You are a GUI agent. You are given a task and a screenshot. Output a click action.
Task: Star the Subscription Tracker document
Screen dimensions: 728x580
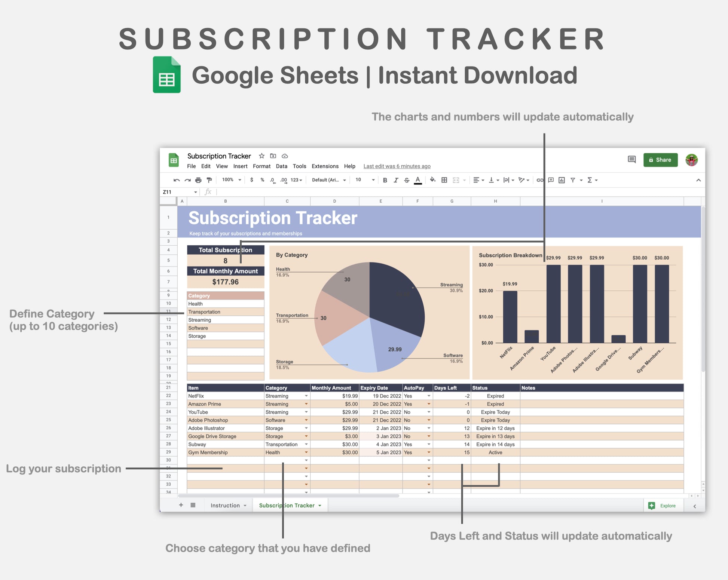point(261,156)
